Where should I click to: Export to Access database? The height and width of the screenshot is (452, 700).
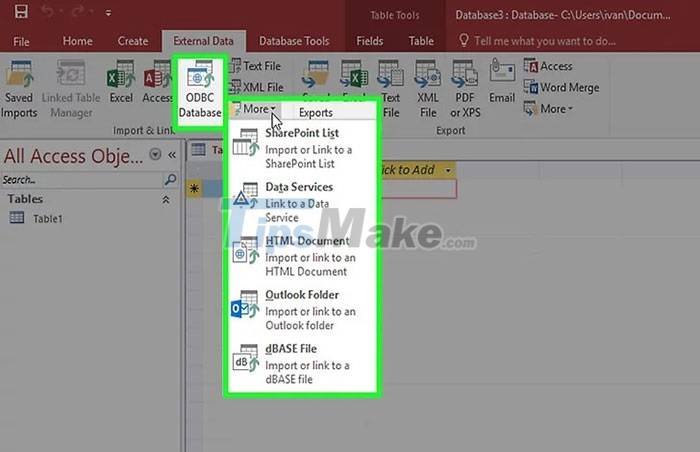pyautogui.click(x=548, y=66)
